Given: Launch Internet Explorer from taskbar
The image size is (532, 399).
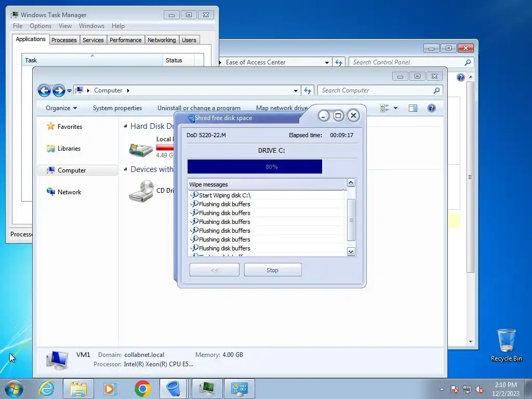Looking at the screenshot, I should tap(46, 389).
